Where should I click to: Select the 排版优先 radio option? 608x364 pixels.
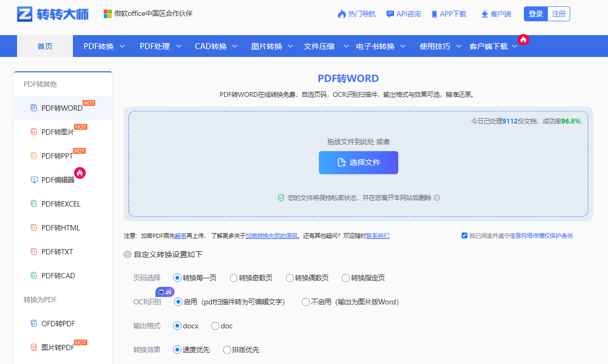pyautogui.click(x=227, y=350)
